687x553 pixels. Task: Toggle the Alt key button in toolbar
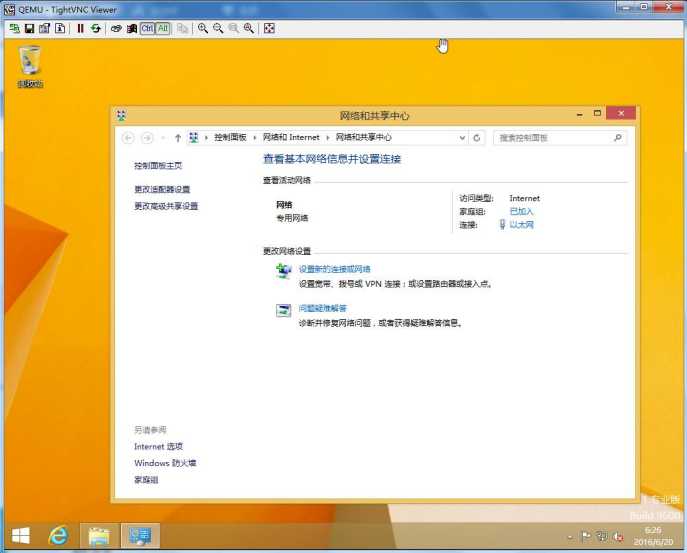(163, 28)
